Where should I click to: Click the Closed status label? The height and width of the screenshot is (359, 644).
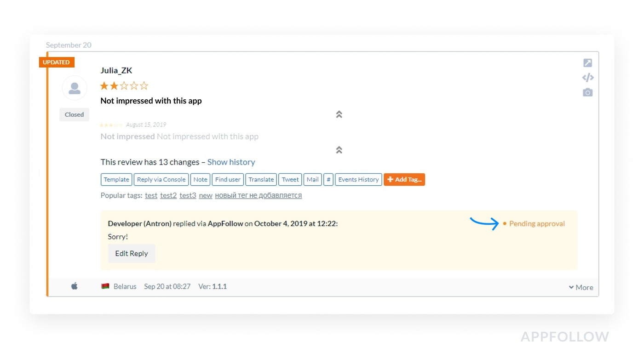[x=74, y=115]
